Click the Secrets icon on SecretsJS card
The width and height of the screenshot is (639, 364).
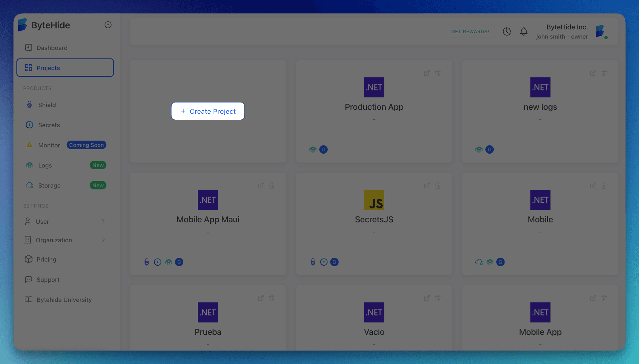point(323,262)
